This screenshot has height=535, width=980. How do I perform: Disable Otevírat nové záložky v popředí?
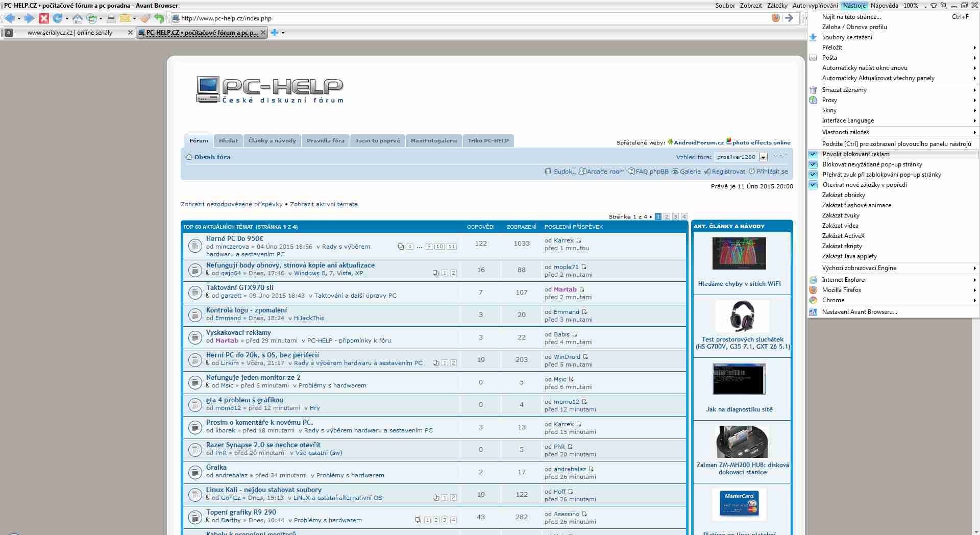tap(864, 185)
